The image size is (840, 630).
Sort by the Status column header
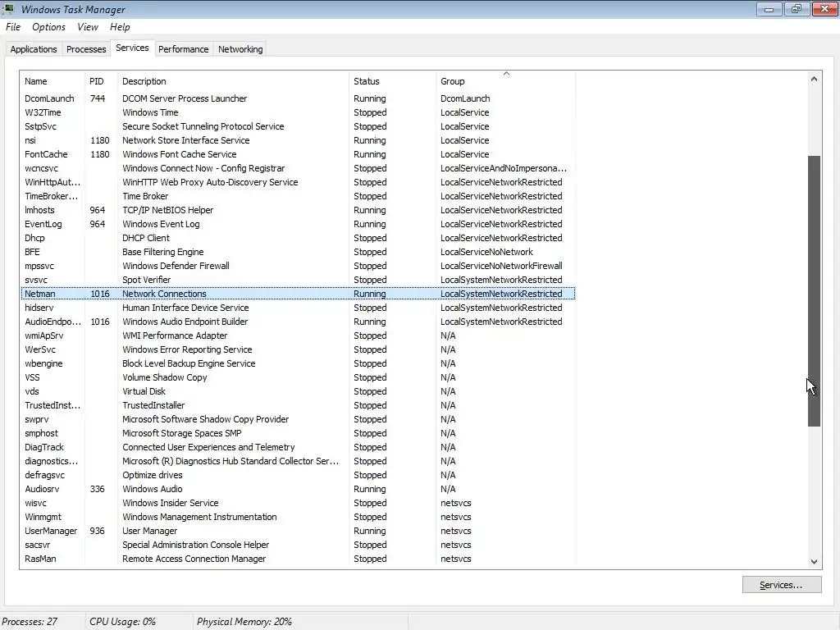[392, 81]
